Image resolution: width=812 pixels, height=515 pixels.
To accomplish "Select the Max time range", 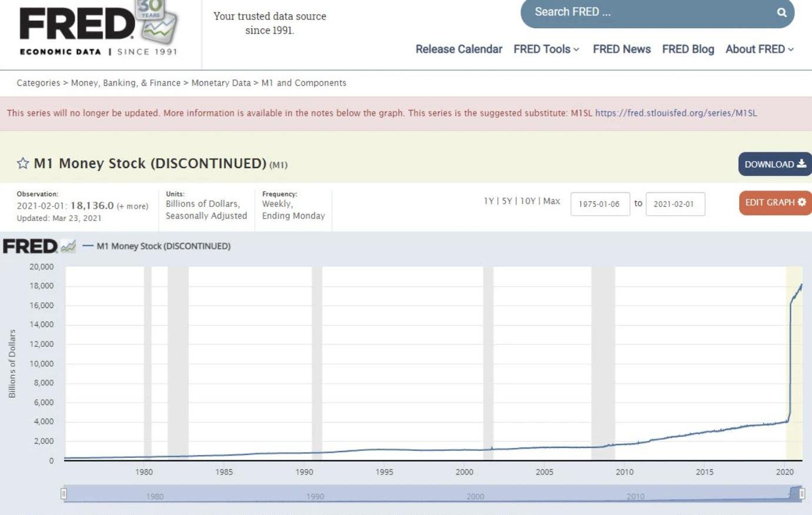I will click(x=551, y=201).
